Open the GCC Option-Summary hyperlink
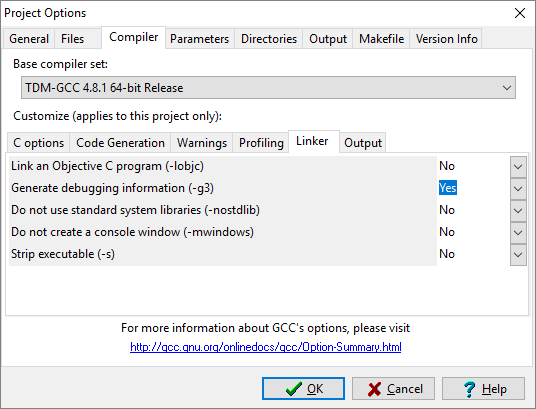The width and height of the screenshot is (536, 409). pyautogui.click(x=266, y=347)
